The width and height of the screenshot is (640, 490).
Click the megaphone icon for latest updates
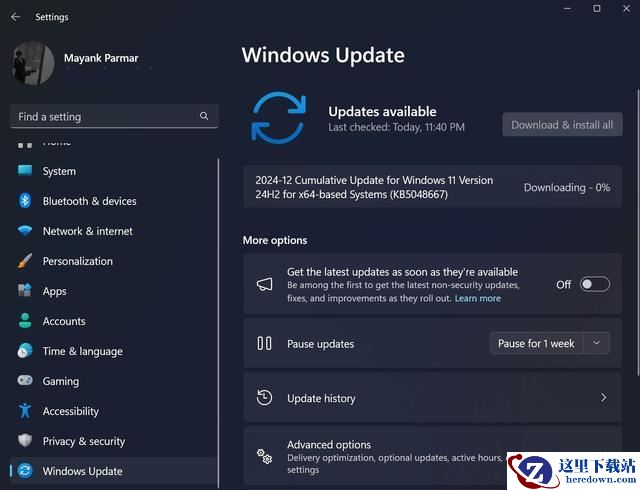(264, 284)
